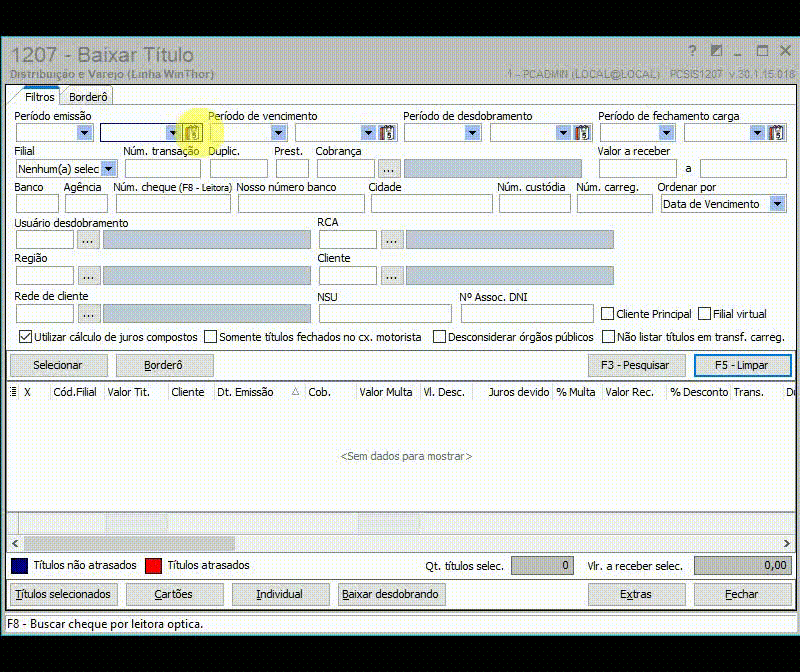Open Região lookup ellipsis button

tap(89, 276)
